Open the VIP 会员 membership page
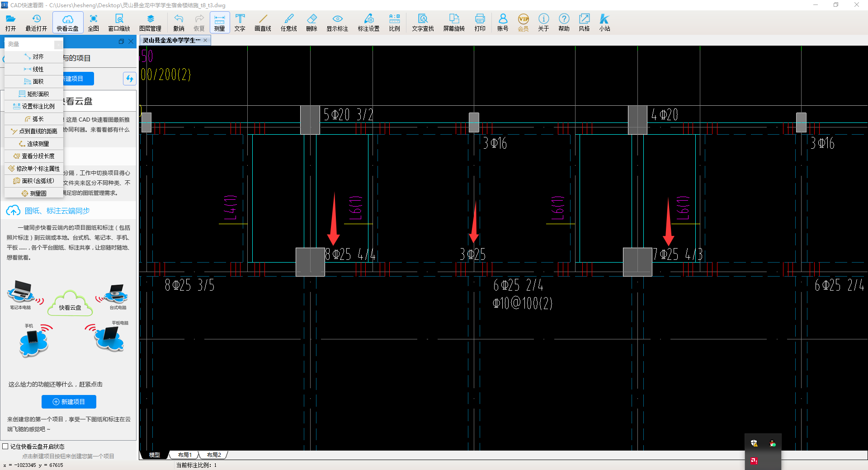 click(x=523, y=23)
